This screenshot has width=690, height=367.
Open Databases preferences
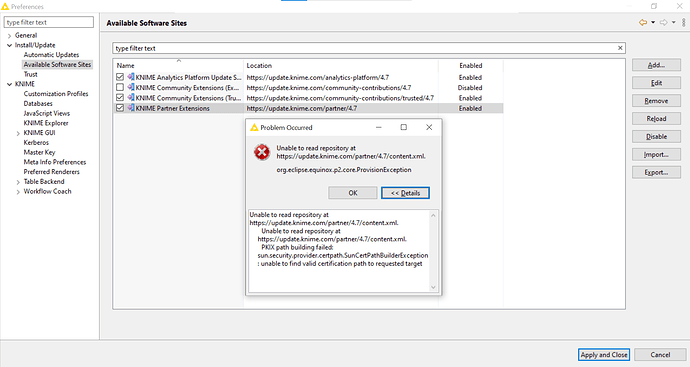coord(38,103)
